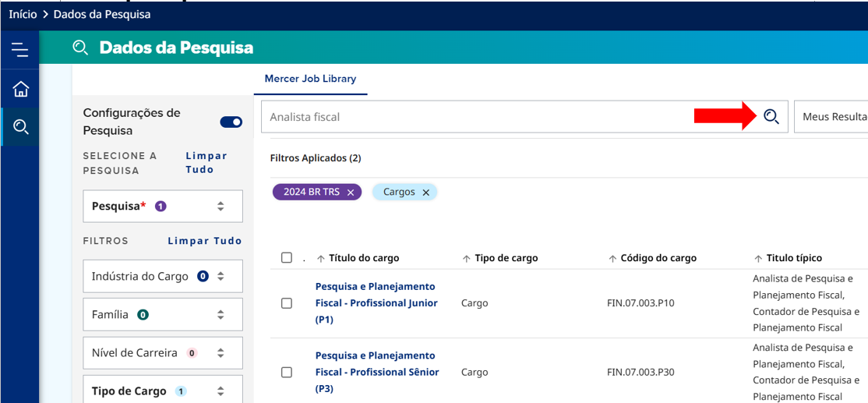The height and width of the screenshot is (403, 868).
Task: Toggle Configurações de Pesquisa switch
Action: [231, 122]
